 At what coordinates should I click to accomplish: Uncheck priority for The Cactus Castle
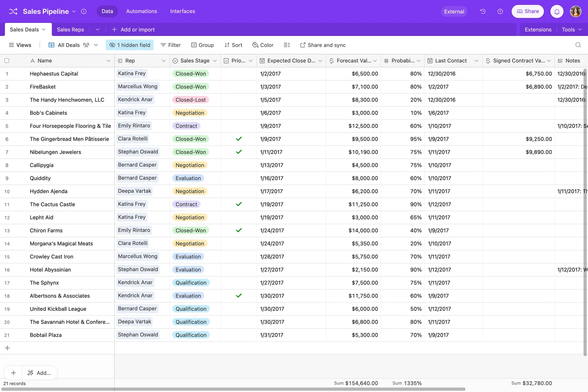(x=239, y=204)
